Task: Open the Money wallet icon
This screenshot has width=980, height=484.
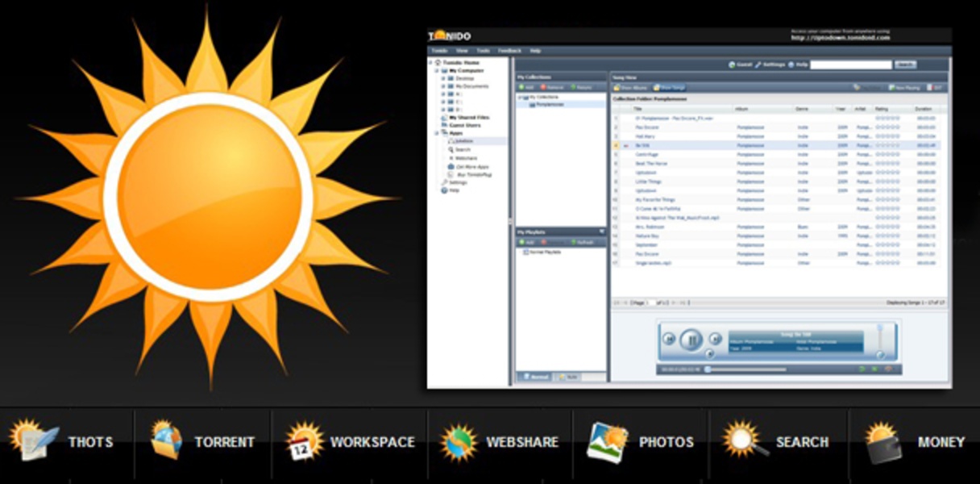Action: [883, 442]
